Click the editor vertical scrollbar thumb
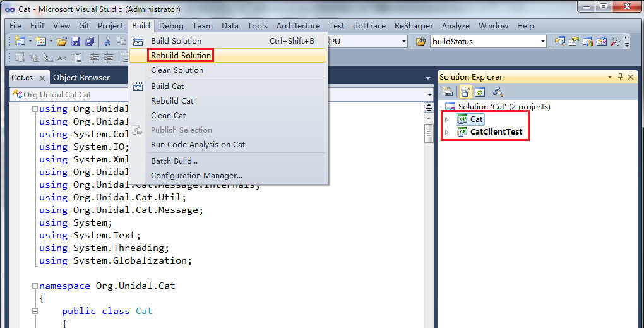 (429, 133)
